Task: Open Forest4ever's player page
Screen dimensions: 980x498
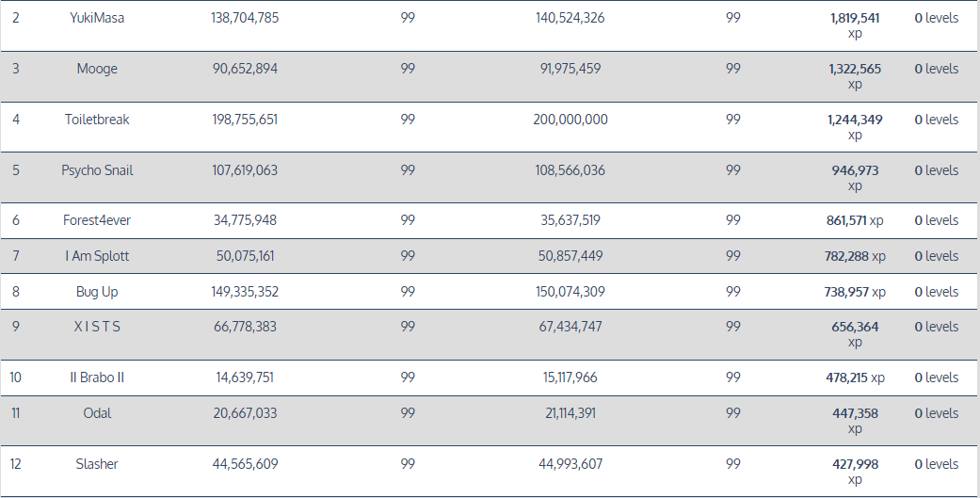Action: point(97,220)
